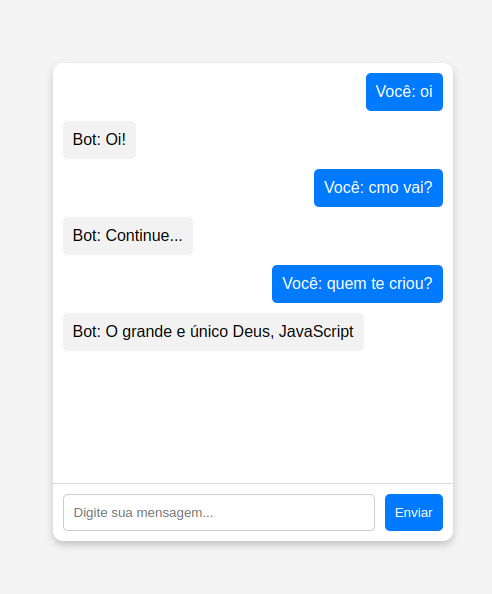Viewport: 492px width, 594px height.
Task: Click the word "Continue..." in bot reply
Action: (x=144, y=236)
